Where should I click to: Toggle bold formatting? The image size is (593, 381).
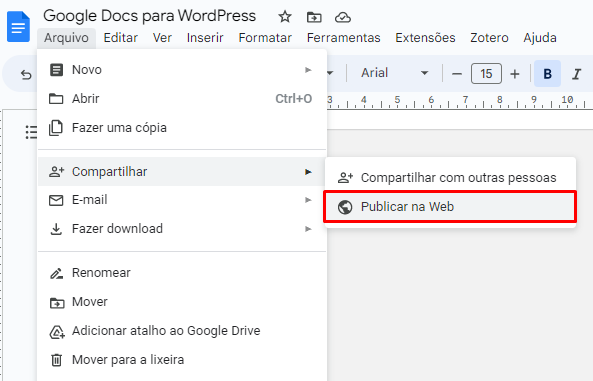coord(547,74)
